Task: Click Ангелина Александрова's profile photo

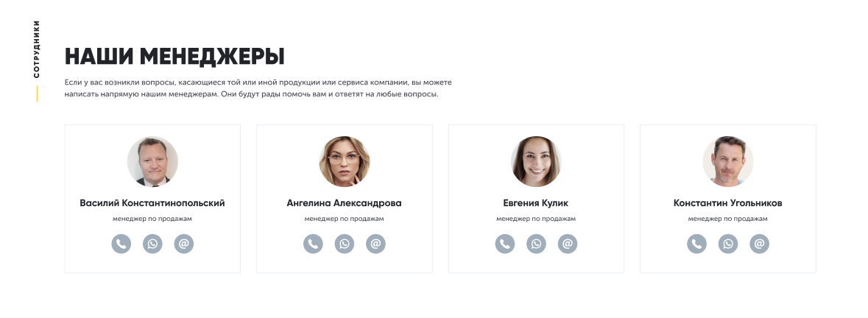Action: (345, 161)
